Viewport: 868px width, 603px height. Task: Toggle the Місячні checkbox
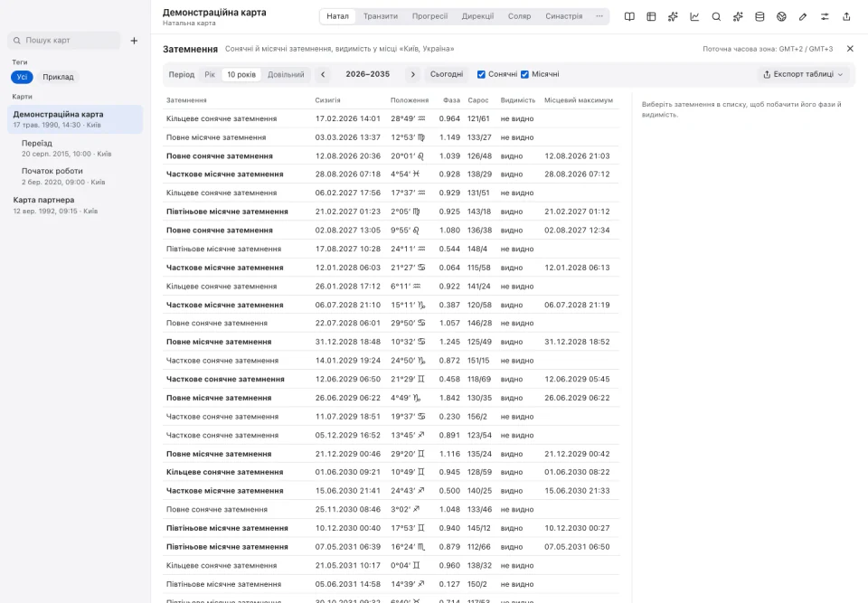524,74
